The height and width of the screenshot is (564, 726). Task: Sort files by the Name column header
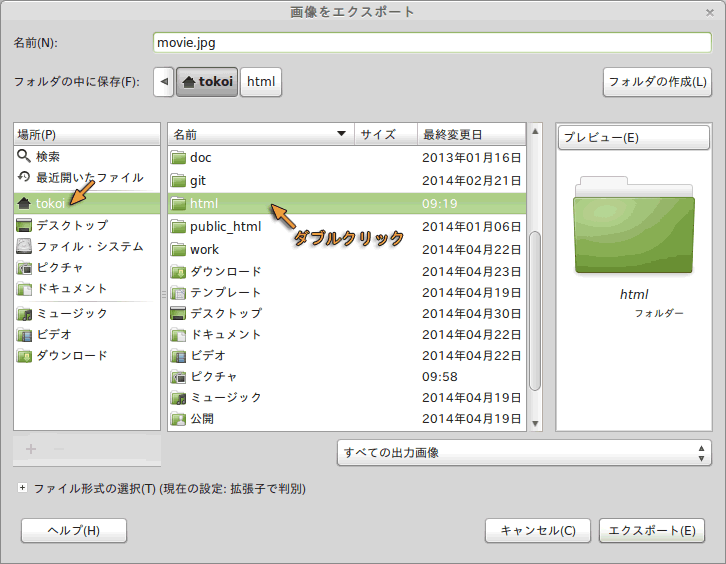[260, 134]
